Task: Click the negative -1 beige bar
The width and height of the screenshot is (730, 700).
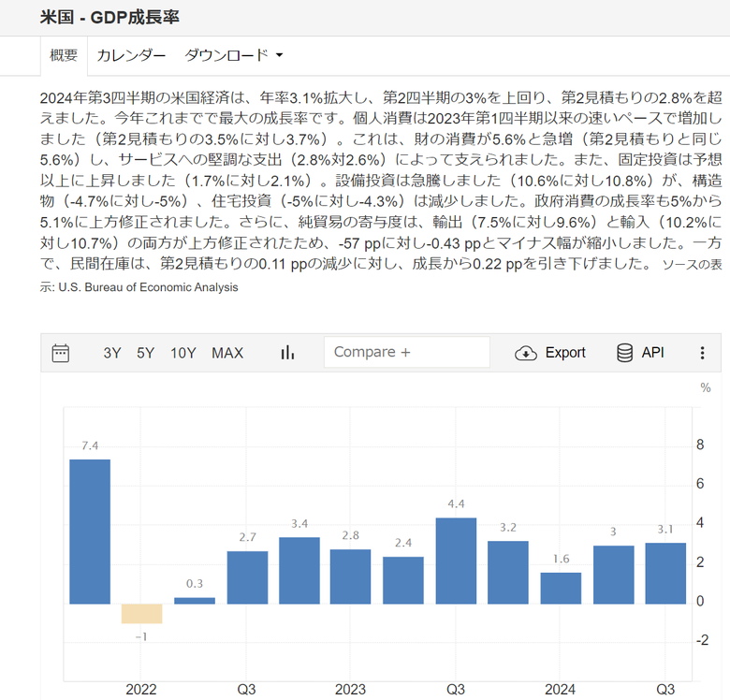Action: pyautogui.click(x=141, y=614)
